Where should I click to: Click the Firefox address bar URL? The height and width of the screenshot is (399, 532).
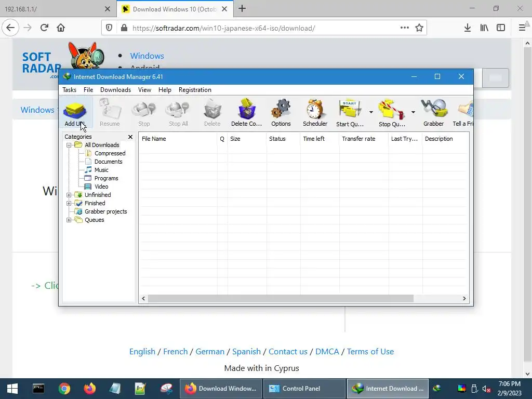pos(223,28)
